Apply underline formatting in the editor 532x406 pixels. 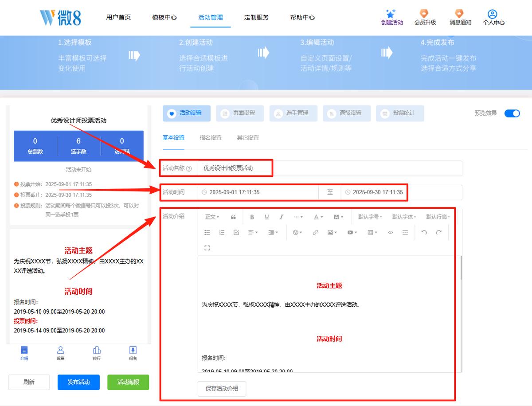tap(267, 217)
